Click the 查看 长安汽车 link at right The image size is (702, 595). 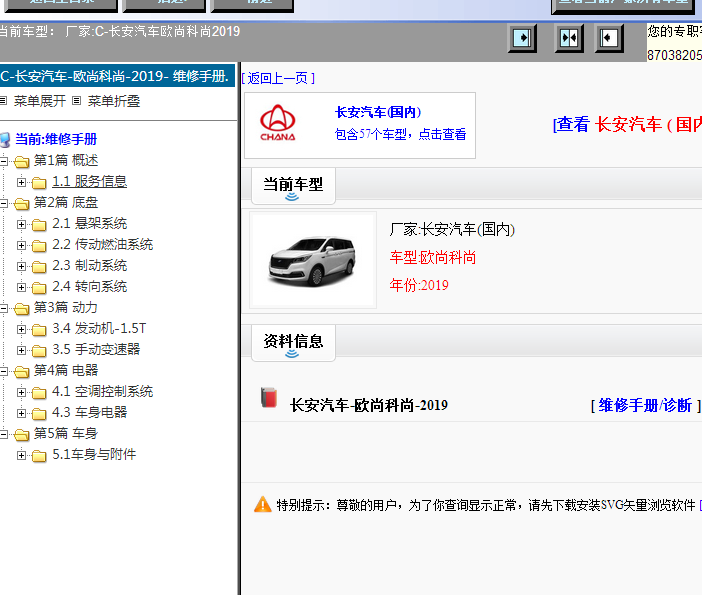click(x=627, y=124)
